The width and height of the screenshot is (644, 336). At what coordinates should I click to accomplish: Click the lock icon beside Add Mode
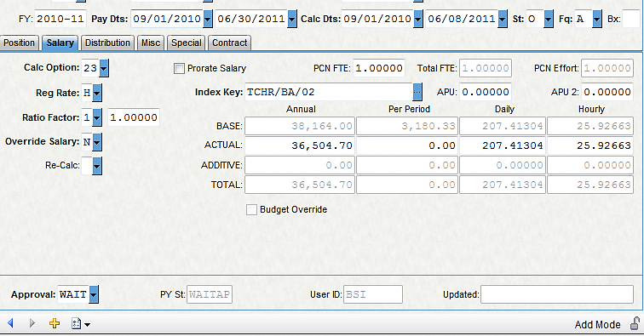pyautogui.click(x=635, y=324)
